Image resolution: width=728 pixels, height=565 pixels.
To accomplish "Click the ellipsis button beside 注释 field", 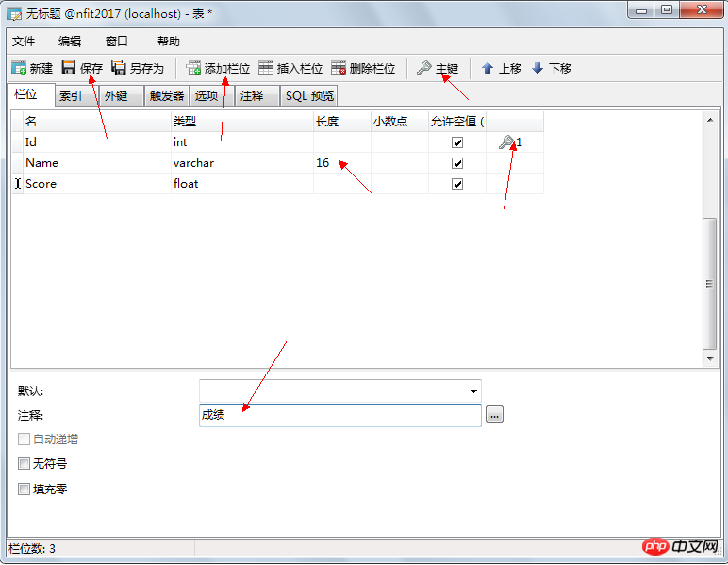I will click(495, 415).
